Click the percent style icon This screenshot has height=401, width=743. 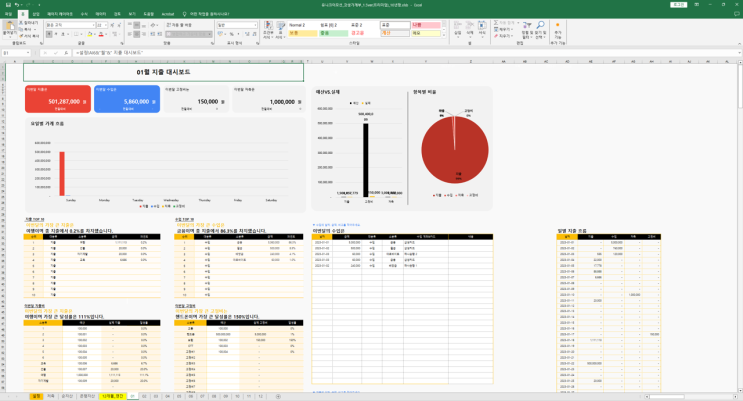coord(229,33)
